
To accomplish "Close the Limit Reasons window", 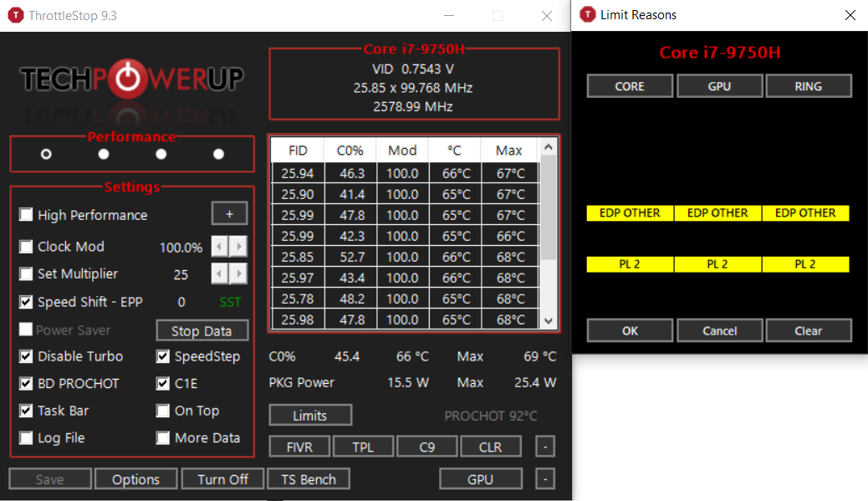I will coord(850,15).
